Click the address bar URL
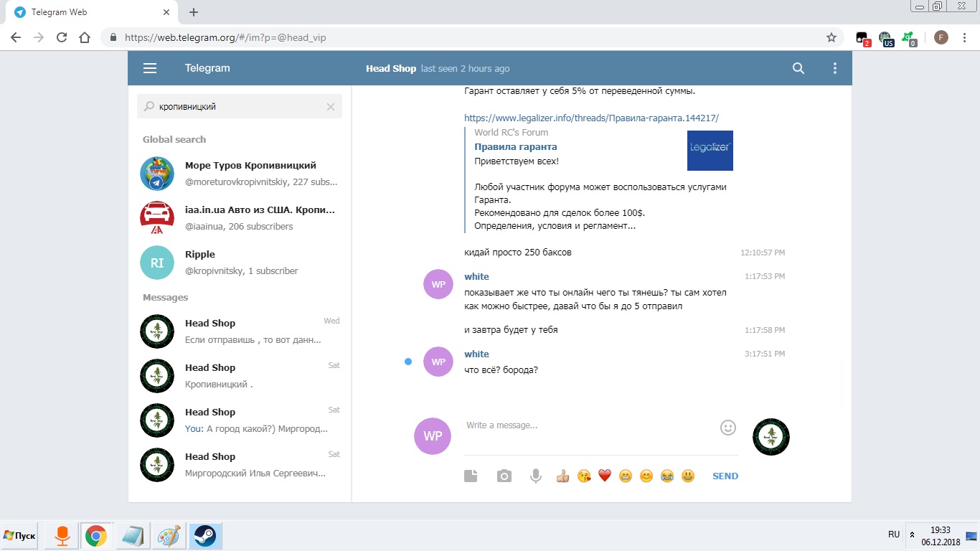Screen dimensions: 980x551 point(225,37)
